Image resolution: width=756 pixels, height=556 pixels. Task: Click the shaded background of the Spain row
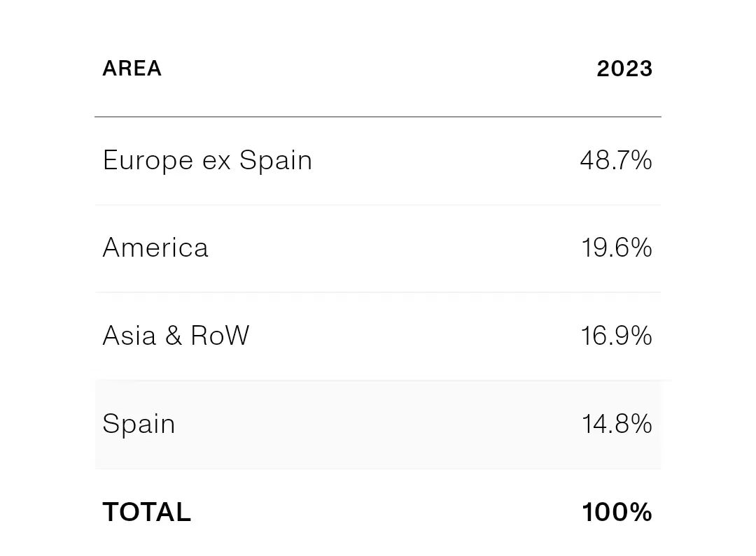(x=378, y=425)
